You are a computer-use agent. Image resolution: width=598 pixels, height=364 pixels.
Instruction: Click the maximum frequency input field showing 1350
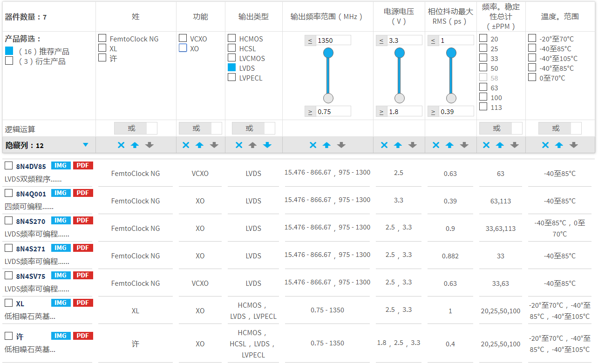(x=333, y=40)
